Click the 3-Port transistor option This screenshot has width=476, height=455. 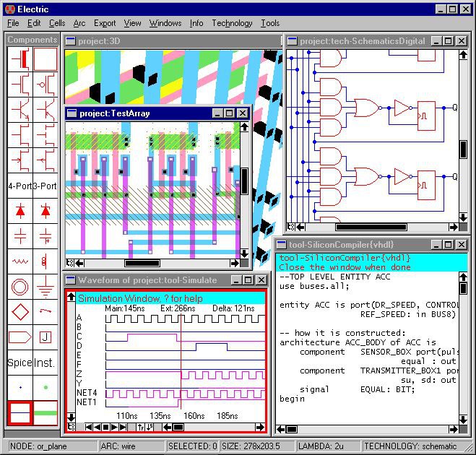pos(46,186)
